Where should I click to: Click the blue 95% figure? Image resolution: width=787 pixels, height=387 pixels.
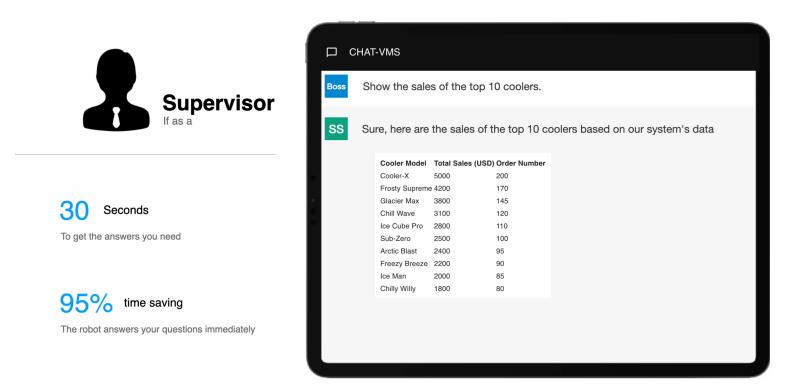click(86, 303)
